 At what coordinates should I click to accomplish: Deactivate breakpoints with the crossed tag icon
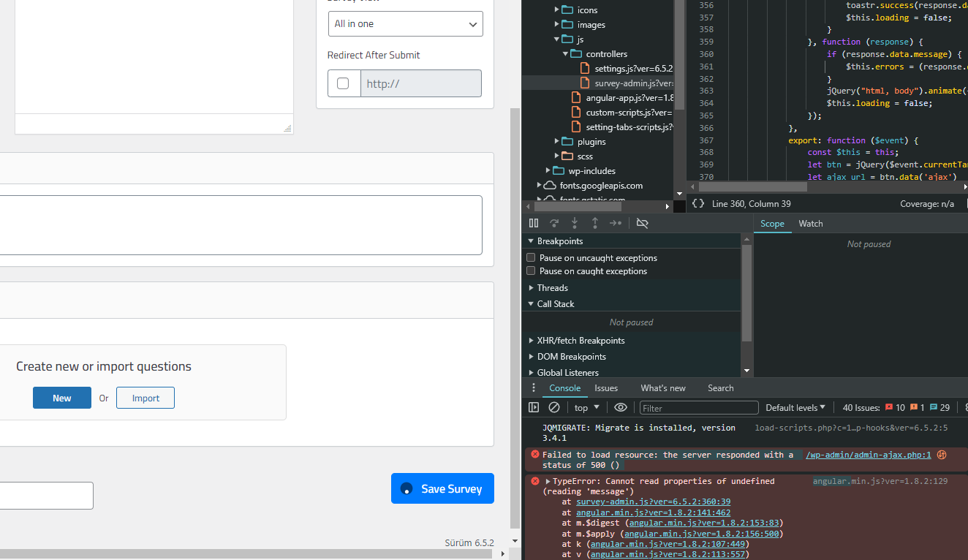(643, 223)
